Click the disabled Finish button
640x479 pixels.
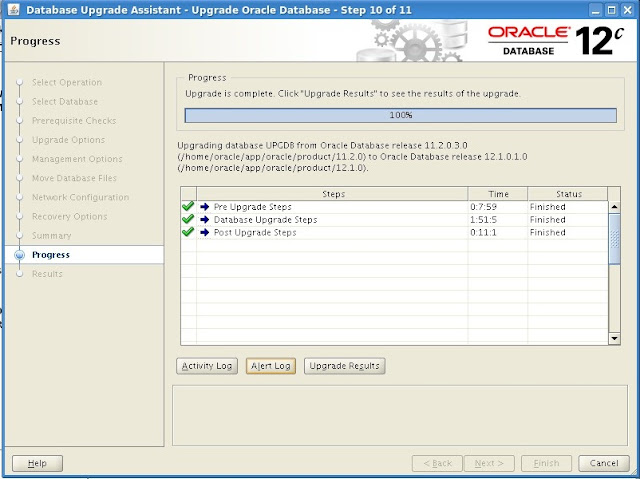(x=546, y=463)
